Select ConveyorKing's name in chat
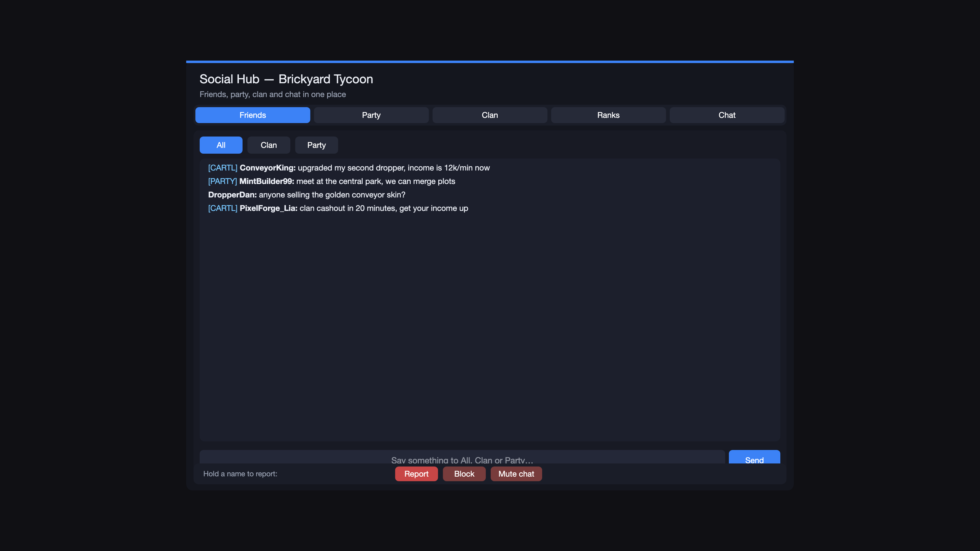The image size is (980, 551). (x=267, y=168)
